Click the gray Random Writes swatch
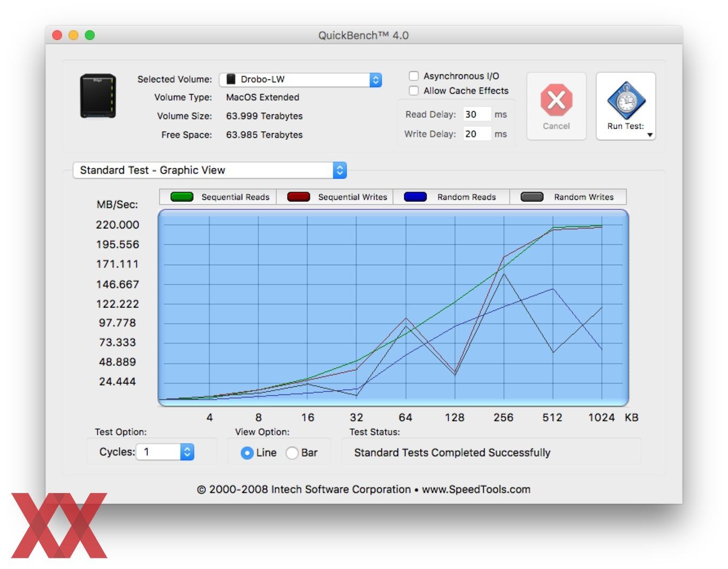 532,196
